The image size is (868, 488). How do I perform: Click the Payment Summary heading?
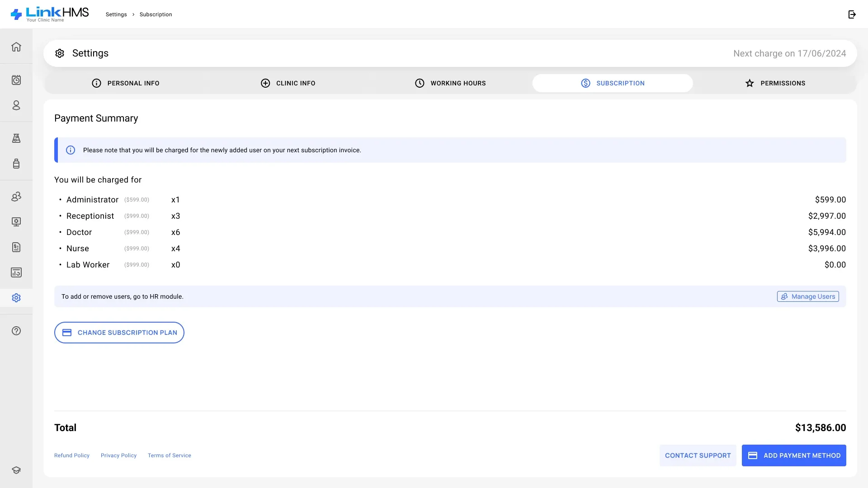[96, 118]
